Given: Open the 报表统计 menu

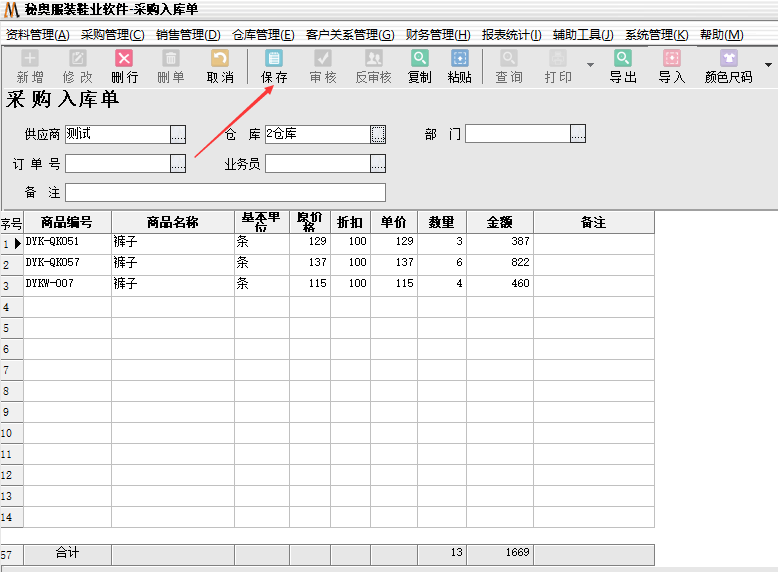Looking at the screenshot, I should pyautogui.click(x=511, y=35).
